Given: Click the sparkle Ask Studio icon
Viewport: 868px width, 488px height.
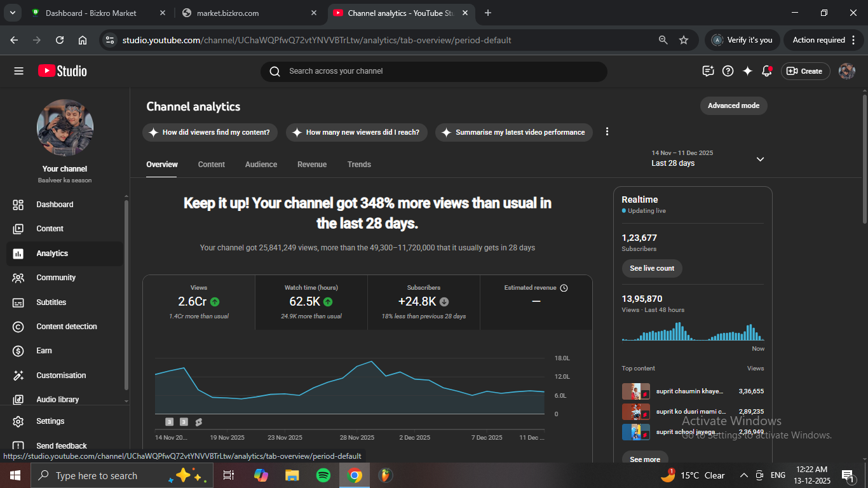Looking at the screenshot, I should point(747,71).
